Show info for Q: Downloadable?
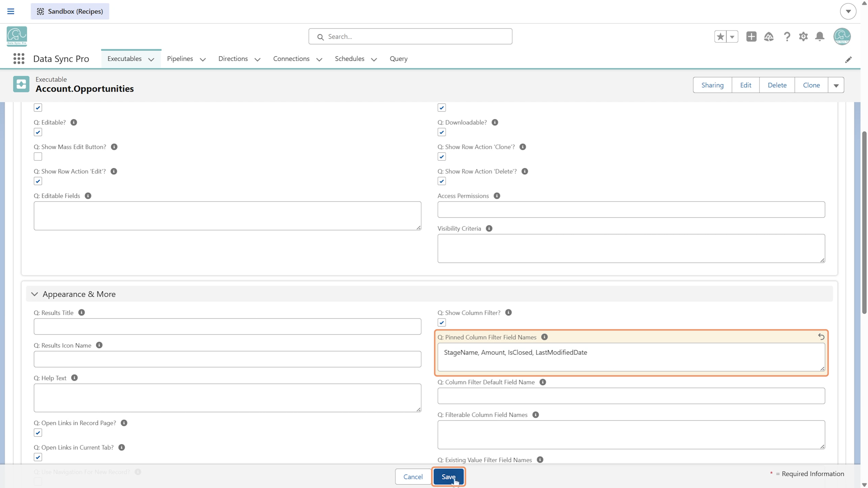868x488 pixels. 495,122
